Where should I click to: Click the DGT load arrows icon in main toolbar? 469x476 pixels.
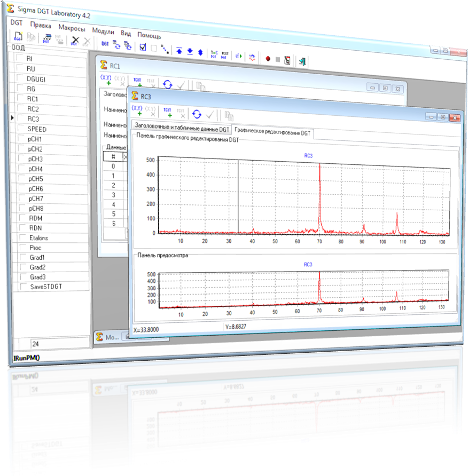click(x=47, y=38)
